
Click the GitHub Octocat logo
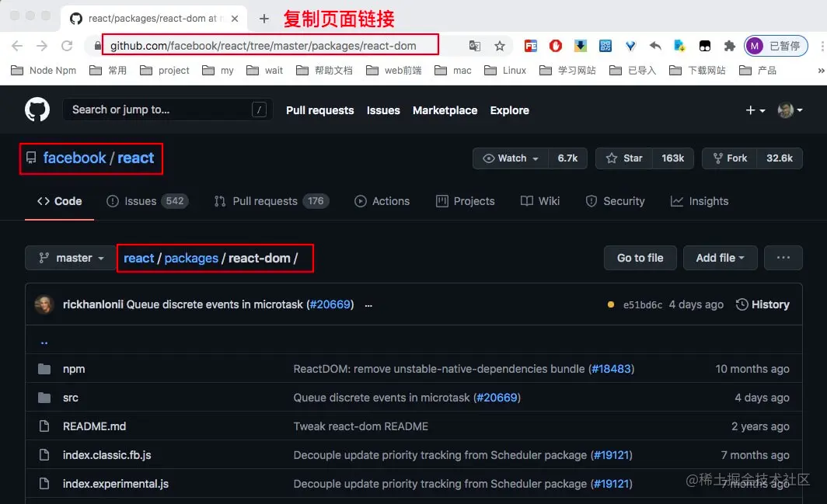[37, 109]
